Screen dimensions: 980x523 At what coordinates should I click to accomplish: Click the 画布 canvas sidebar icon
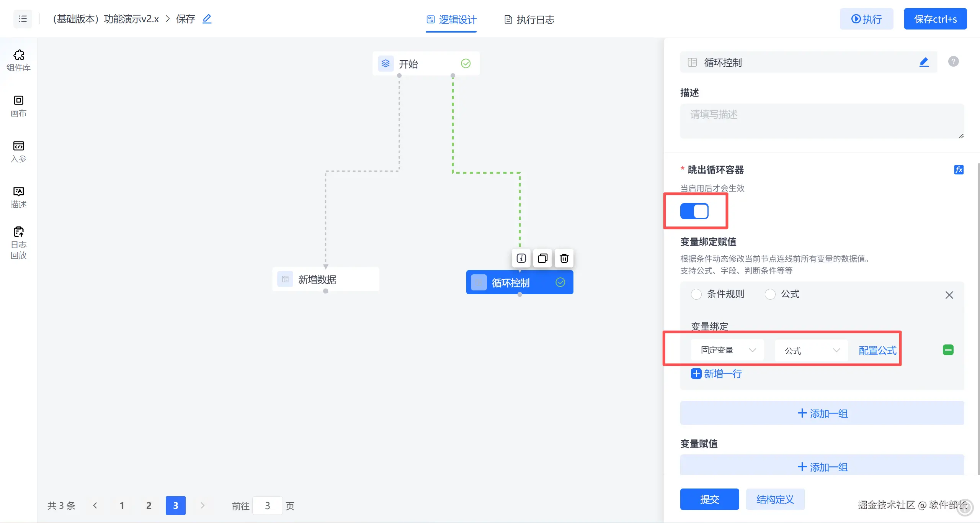tap(18, 106)
